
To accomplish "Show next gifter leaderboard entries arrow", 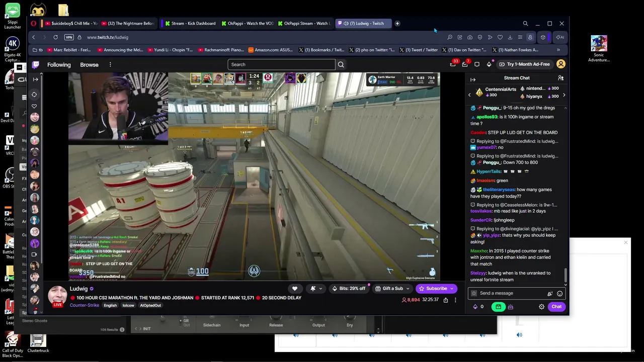I will pyautogui.click(x=564, y=95).
